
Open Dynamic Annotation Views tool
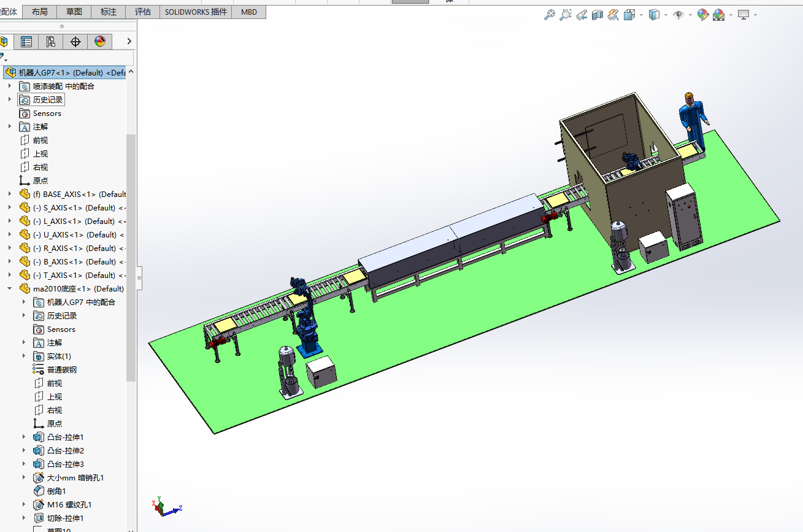pyautogui.click(x=613, y=15)
